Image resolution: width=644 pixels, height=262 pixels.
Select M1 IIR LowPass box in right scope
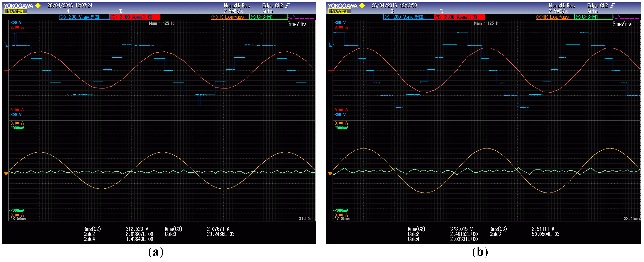tap(555, 17)
